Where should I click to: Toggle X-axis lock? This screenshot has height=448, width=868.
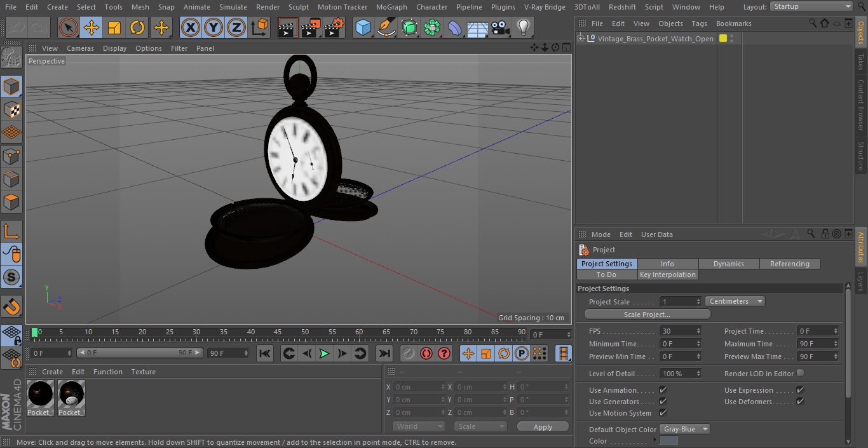191,27
